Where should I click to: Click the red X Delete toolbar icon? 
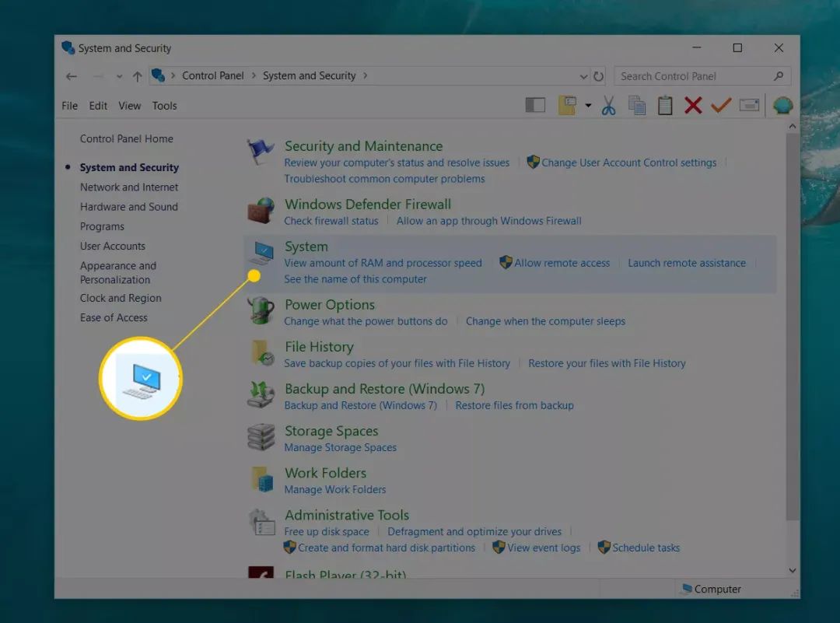click(693, 106)
